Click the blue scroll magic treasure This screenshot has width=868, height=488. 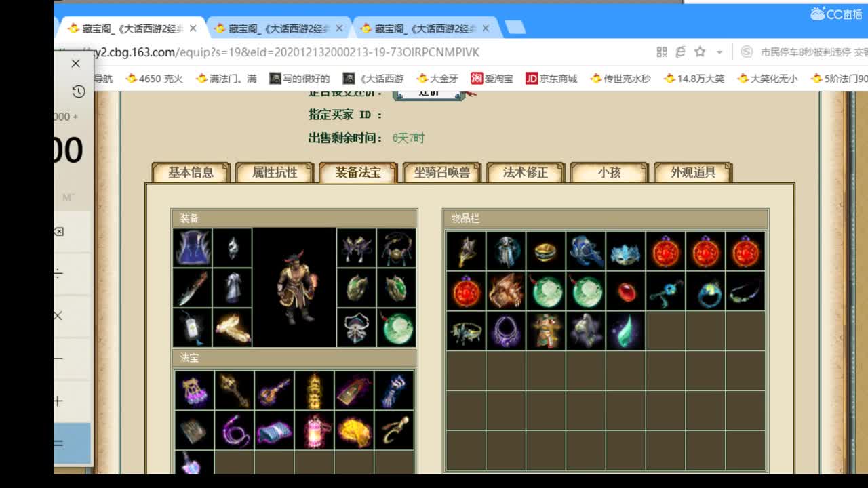click(x=274, y=430)
